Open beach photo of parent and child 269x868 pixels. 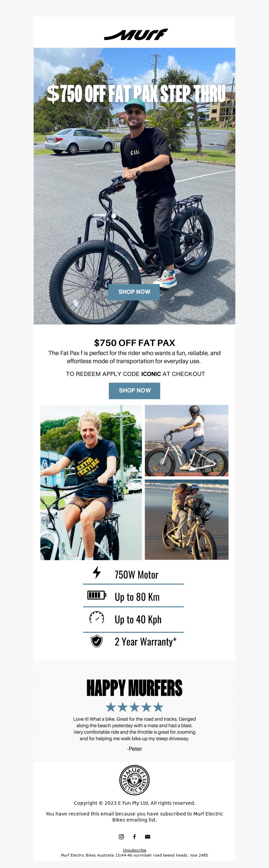[x=187, y=519]
